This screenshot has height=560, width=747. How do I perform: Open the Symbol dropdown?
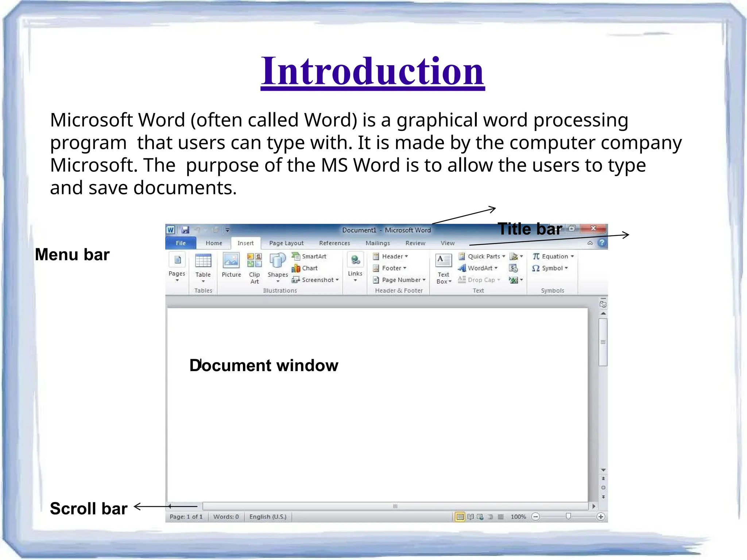pyautogui.click(x=550, y=268)
